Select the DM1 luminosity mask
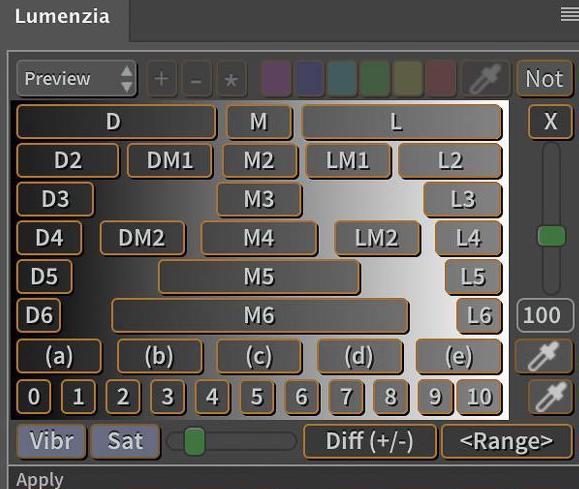Screen dimensions: 579x489 [x=170, y=161]
